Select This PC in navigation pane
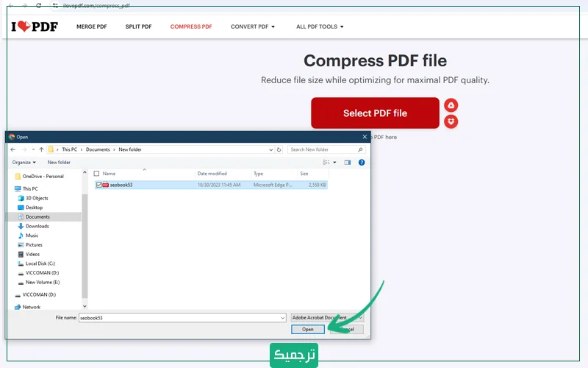588x368 pixels. click(x=26, y=188)
